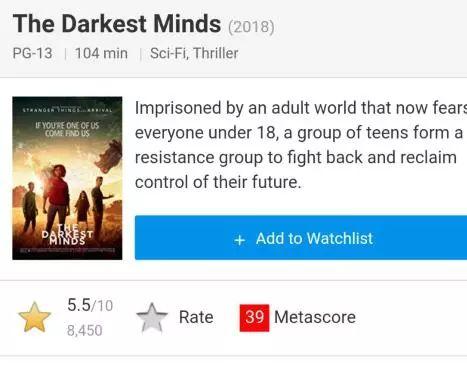467x367 pixels.
Task: Click the PG-13 certificate label
Action: [32, 53]
